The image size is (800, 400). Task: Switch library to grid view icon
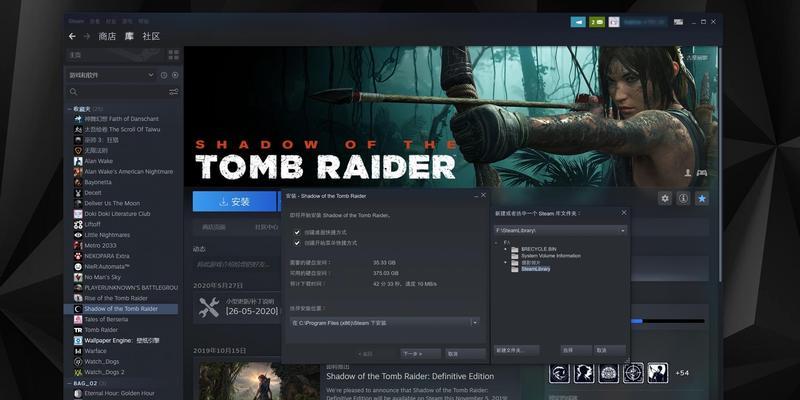pos(174,55)
